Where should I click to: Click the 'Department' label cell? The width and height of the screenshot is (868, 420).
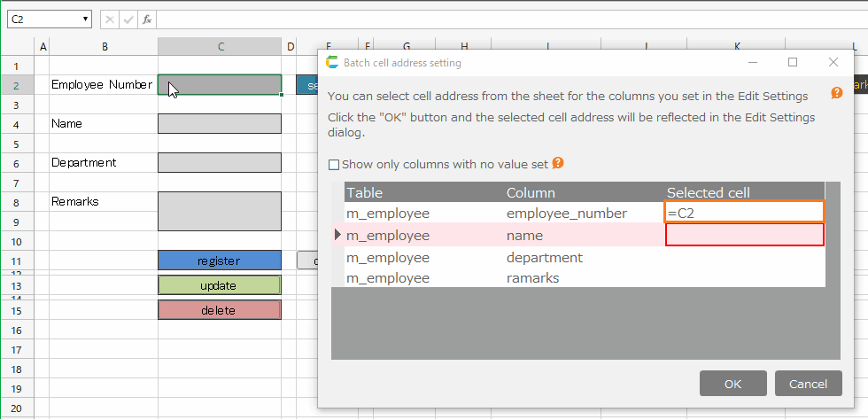tap(104, 162)
